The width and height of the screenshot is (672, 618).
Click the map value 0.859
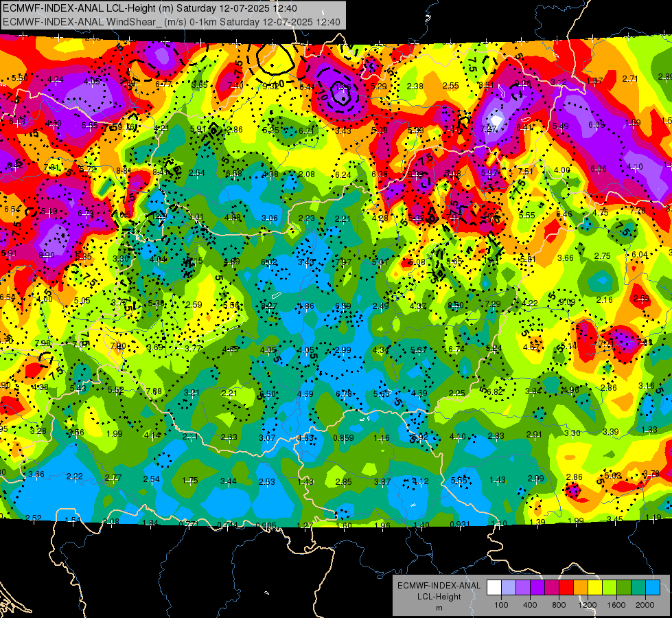pyautogui.click(x=343, y=438)
